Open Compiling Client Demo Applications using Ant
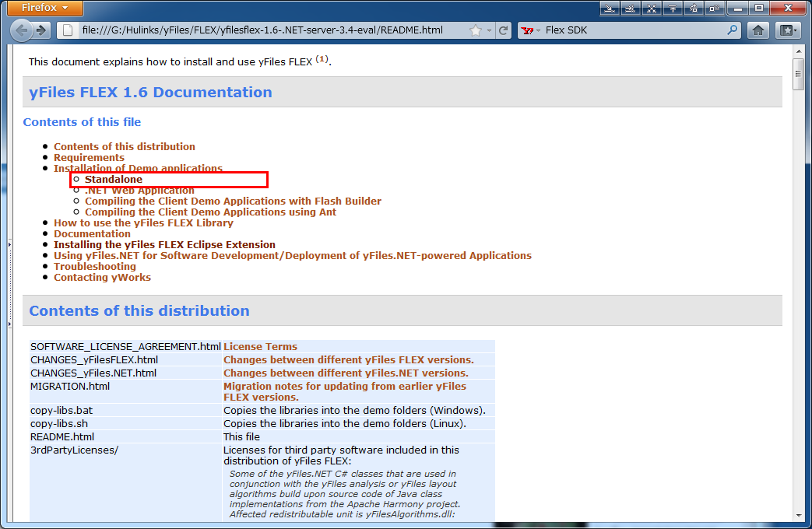The height and width of the screenshot is (529, 812). [210, 212]
